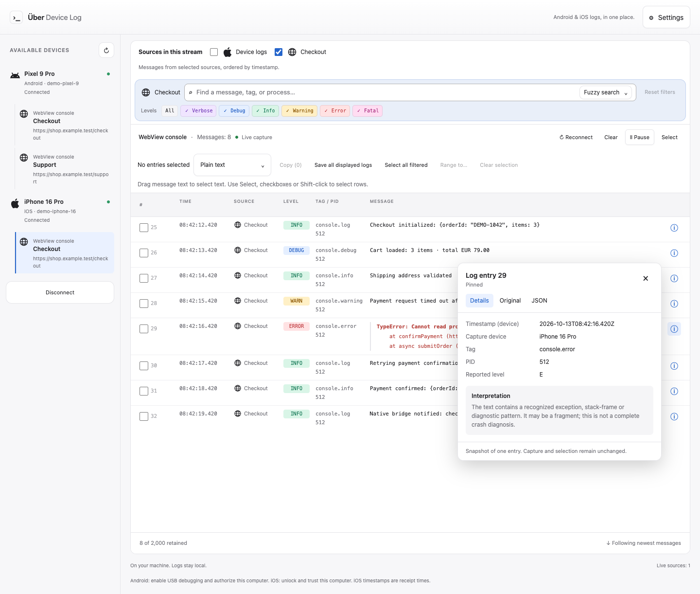Mark the checkbox for log entry 32
This screenshot has width=700, height=594.
[144, 416]
